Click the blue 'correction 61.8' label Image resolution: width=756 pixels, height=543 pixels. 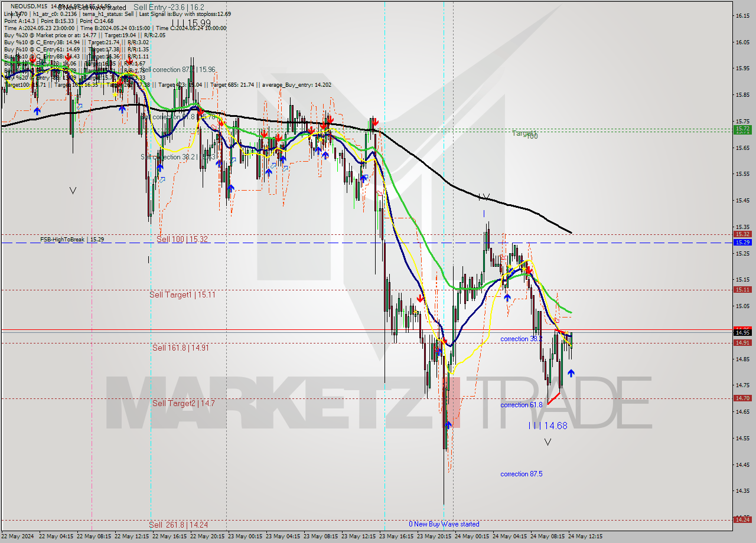(522, 405)
